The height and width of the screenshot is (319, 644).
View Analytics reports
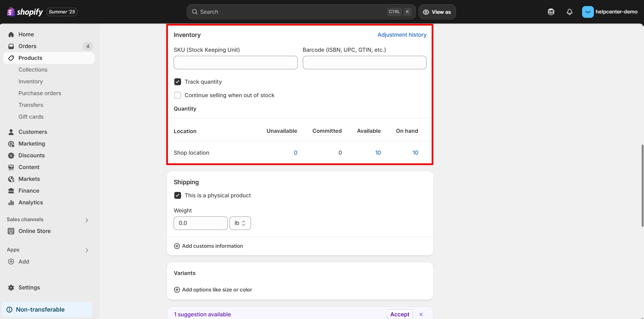click(31, 202)
